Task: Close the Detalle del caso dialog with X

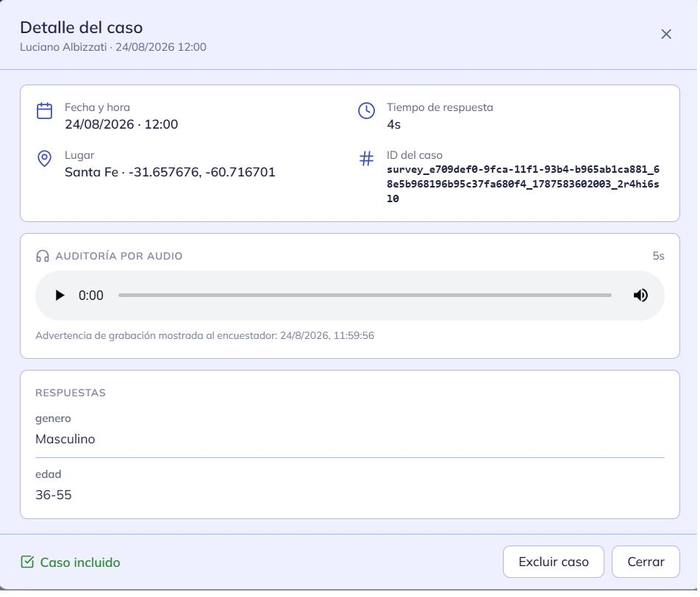Action: tap(666, 34)
